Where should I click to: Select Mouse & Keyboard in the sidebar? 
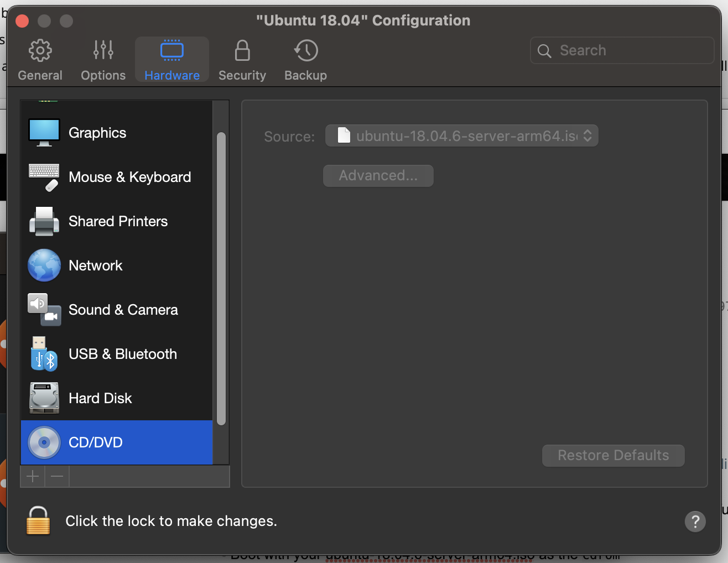click(117, 177)
